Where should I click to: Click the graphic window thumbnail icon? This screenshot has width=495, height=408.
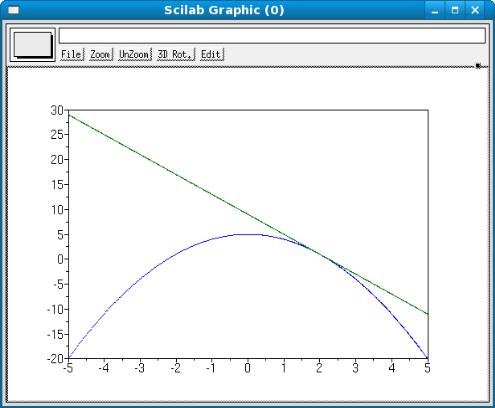33,45
